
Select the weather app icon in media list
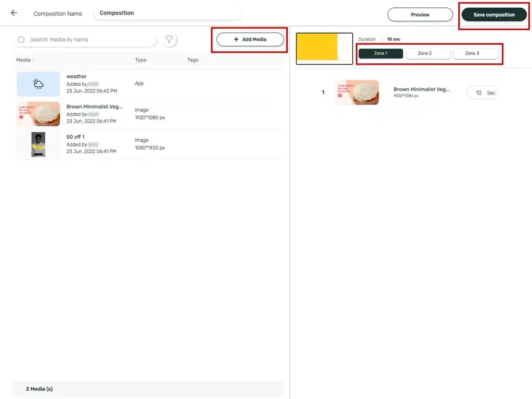(38, 84)
